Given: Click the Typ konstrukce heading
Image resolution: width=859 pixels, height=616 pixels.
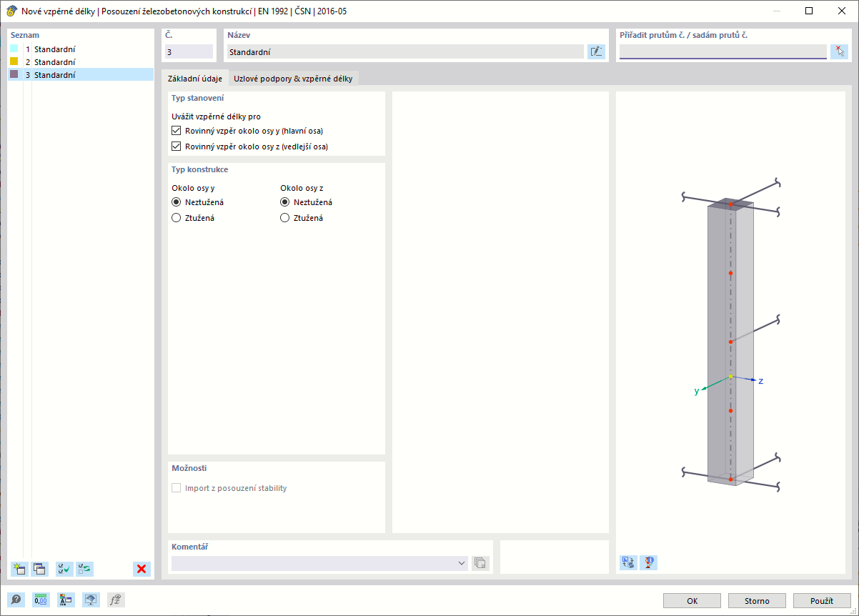Looking at the screenshot, I should pyautogui.click(x=200, y=169).
